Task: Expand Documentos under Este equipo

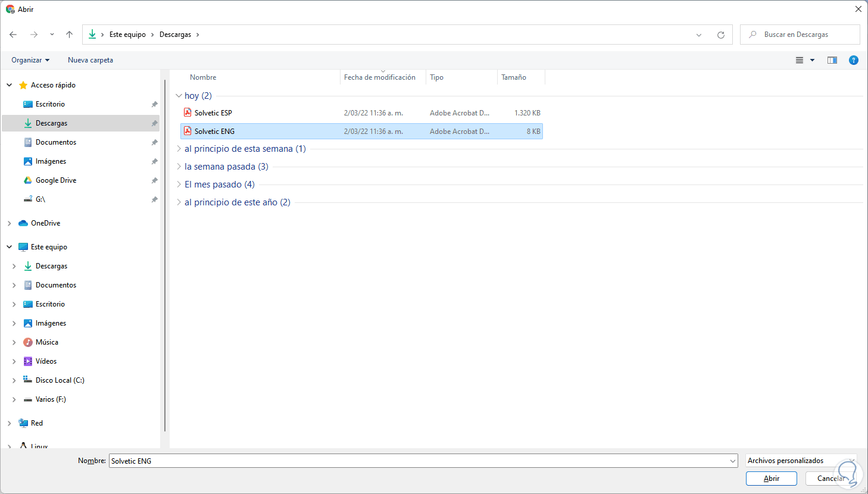Action: coord(14,285)
